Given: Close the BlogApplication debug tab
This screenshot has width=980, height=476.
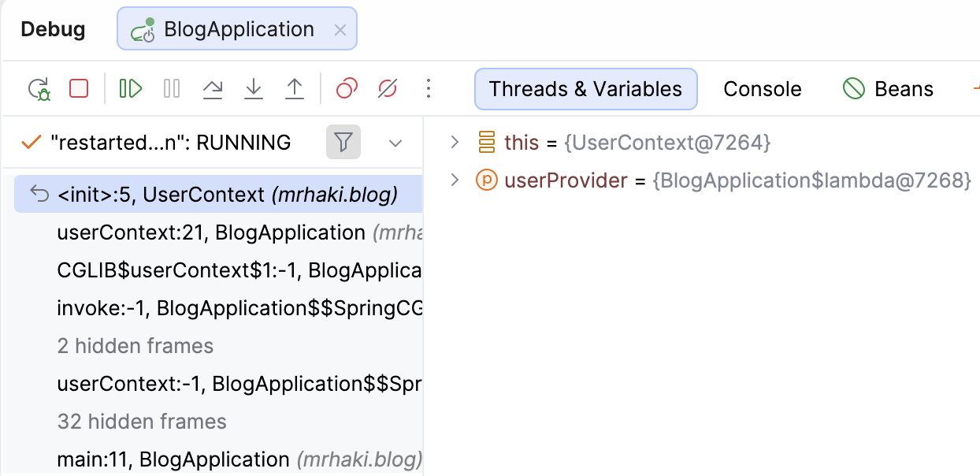Looking at the screenshot, I should pyautogui.click(x=340, y=30).
